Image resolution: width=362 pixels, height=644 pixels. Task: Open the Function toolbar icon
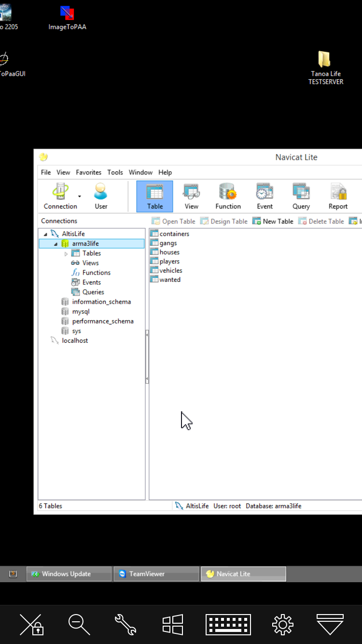pos(228,192)
